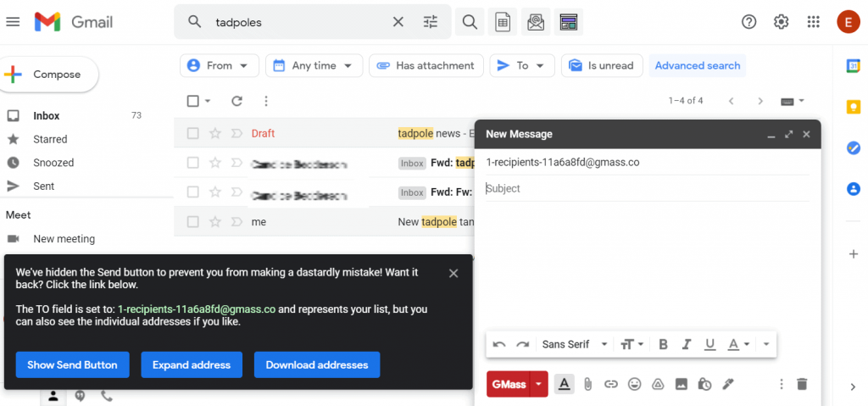Attach files with the paperclip icon
Viewport: 868px width, 406px height.
(x=588, y=384)
